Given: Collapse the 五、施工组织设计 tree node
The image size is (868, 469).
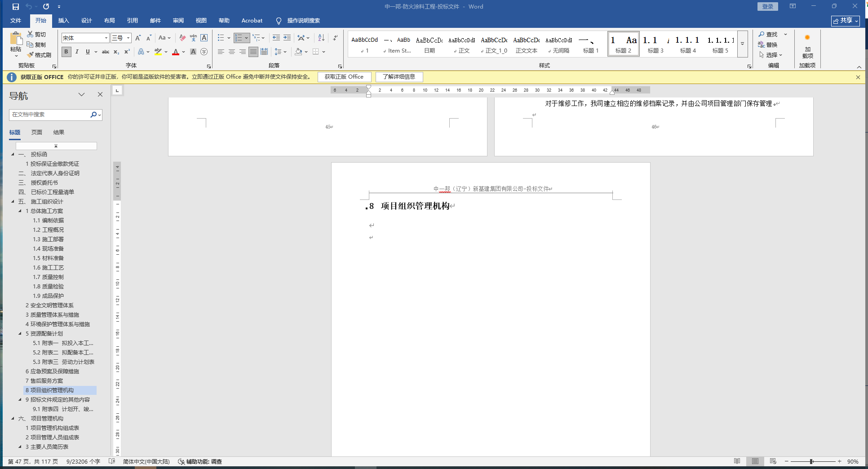Looking at the screenshot, I should pyautogui.click(x=13, y=201).
